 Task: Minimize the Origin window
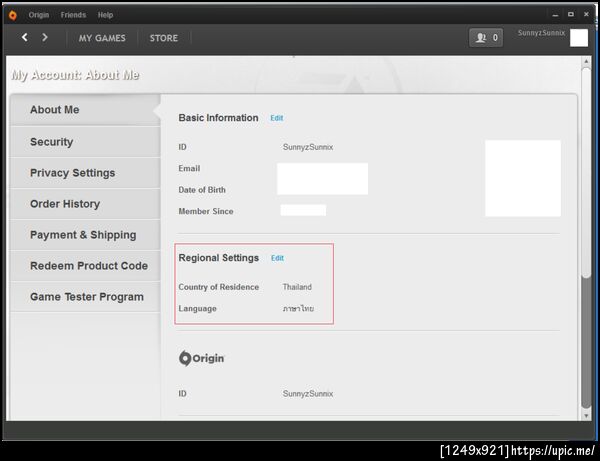(x=555, y=15)
